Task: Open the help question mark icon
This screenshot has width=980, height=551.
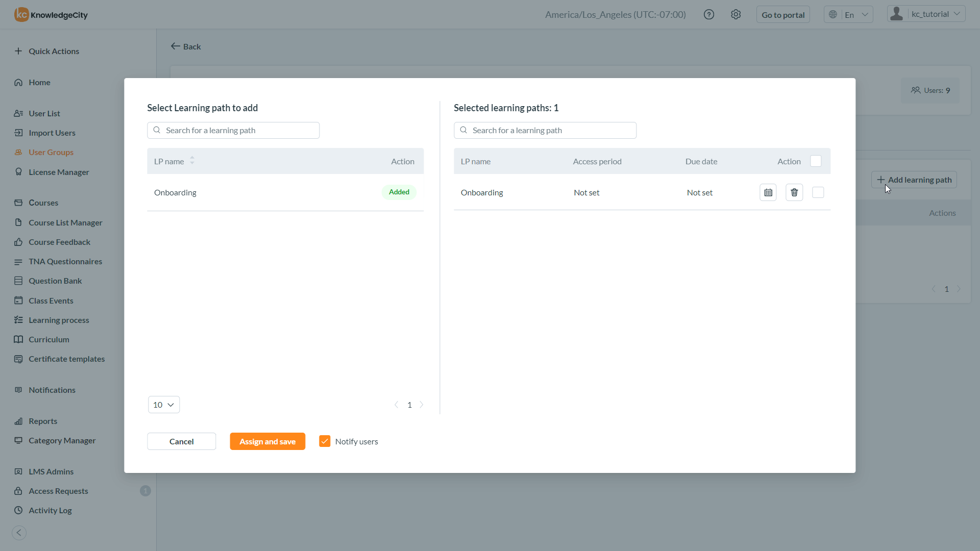Action: coord(708,14)
